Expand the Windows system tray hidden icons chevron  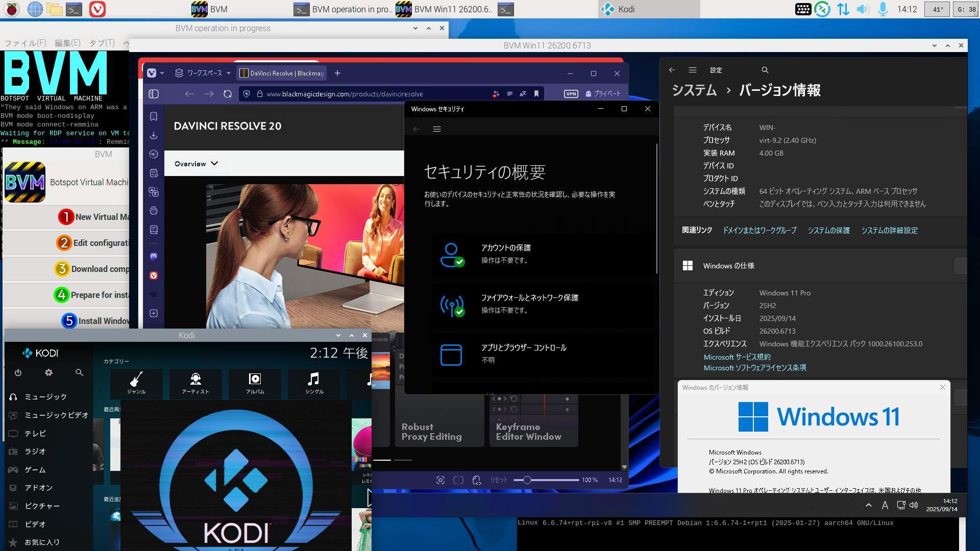pyautogui.click(x=868, y=505)
